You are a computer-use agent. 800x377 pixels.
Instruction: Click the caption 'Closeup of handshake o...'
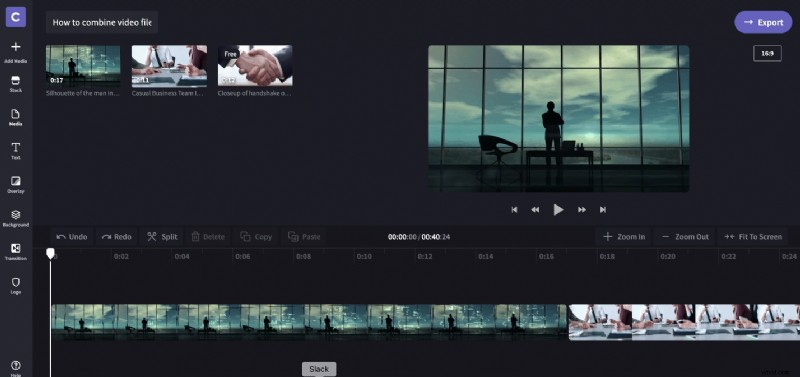point(255,93)
